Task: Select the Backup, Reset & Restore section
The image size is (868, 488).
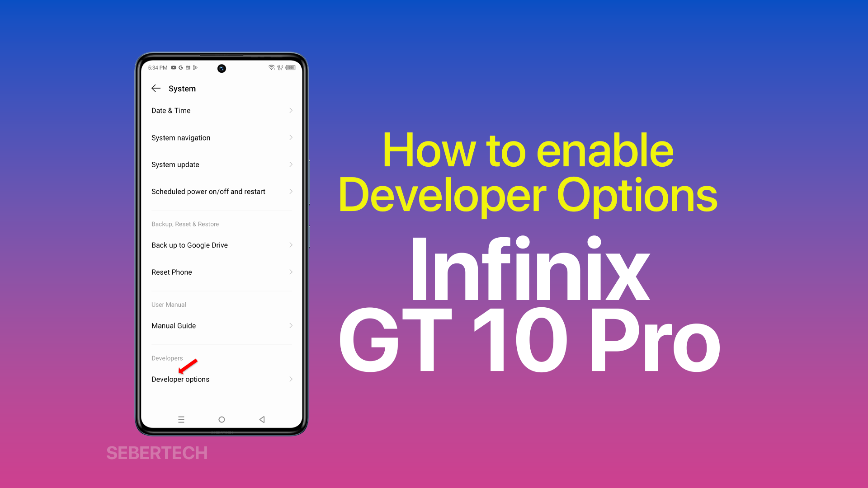Action: (x=185, y=224)
